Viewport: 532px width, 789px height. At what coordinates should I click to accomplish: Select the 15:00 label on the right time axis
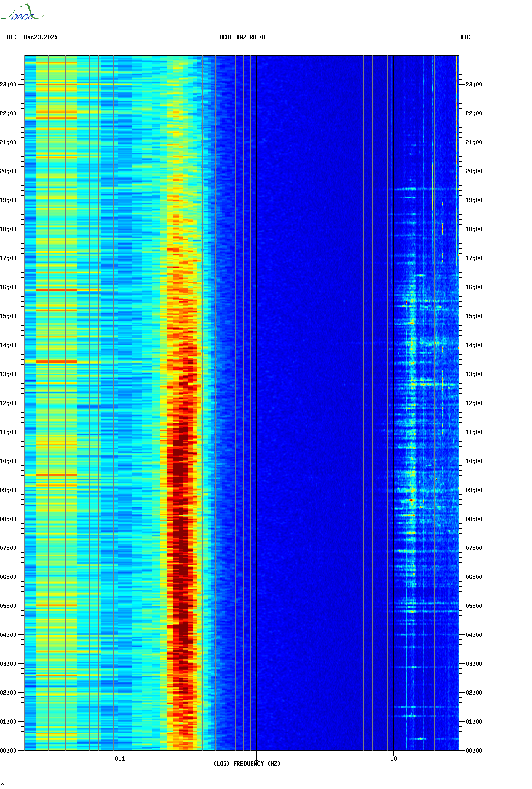tap(474, 316)
